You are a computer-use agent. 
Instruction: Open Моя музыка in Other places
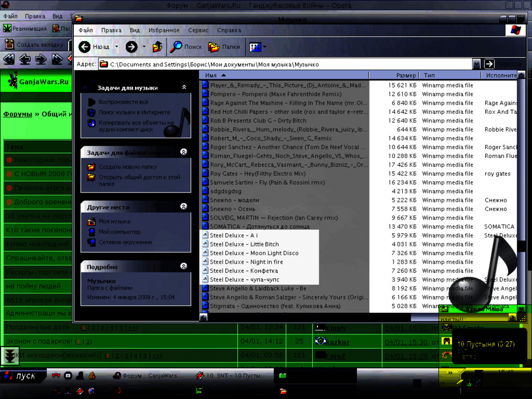point(114,221)
